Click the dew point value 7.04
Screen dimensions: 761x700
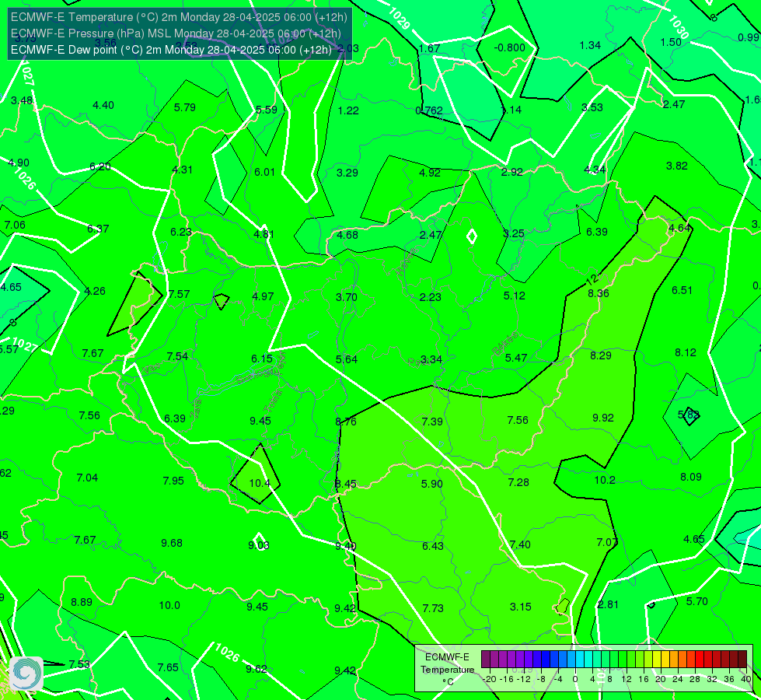pyautogui.click(x=87, y=478)
